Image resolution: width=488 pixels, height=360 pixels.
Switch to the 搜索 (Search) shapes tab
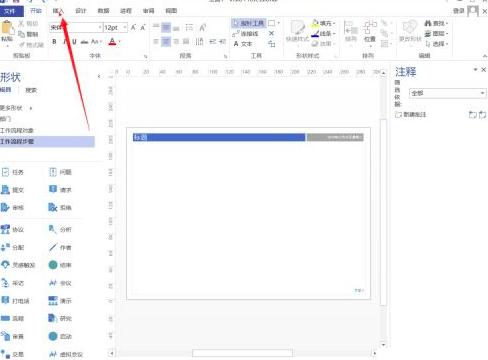coord(31,90)
